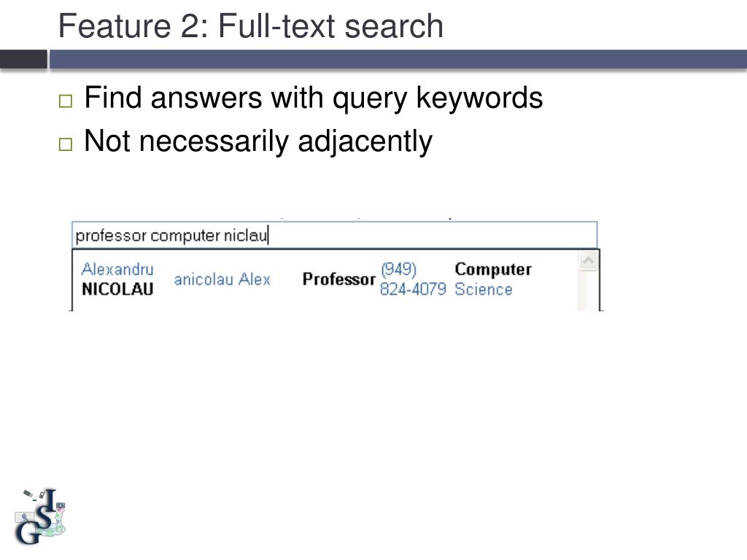
Task: Click the NICOLAU surname text
Action: point(117,289)
